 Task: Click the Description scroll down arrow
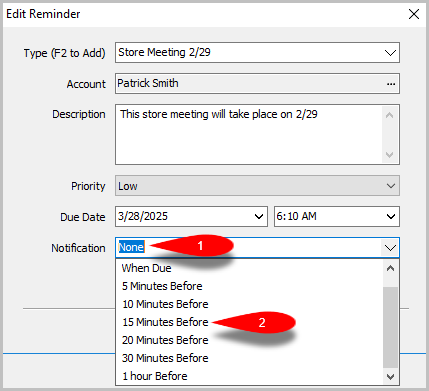pyautogui.click(x=389, y=155)
